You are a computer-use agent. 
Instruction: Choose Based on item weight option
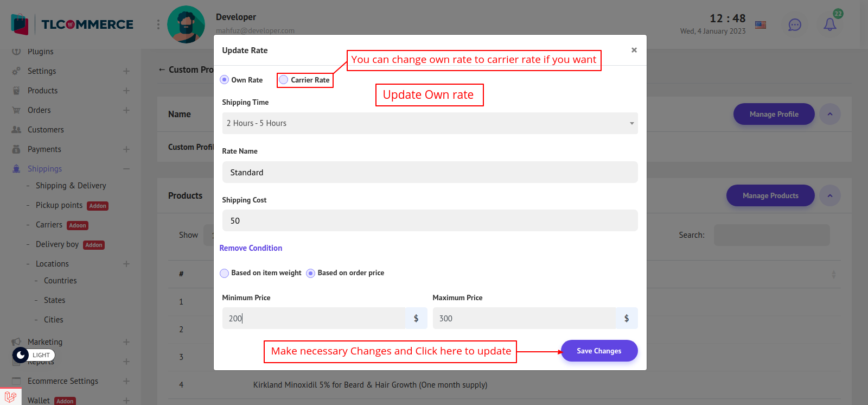225,273
